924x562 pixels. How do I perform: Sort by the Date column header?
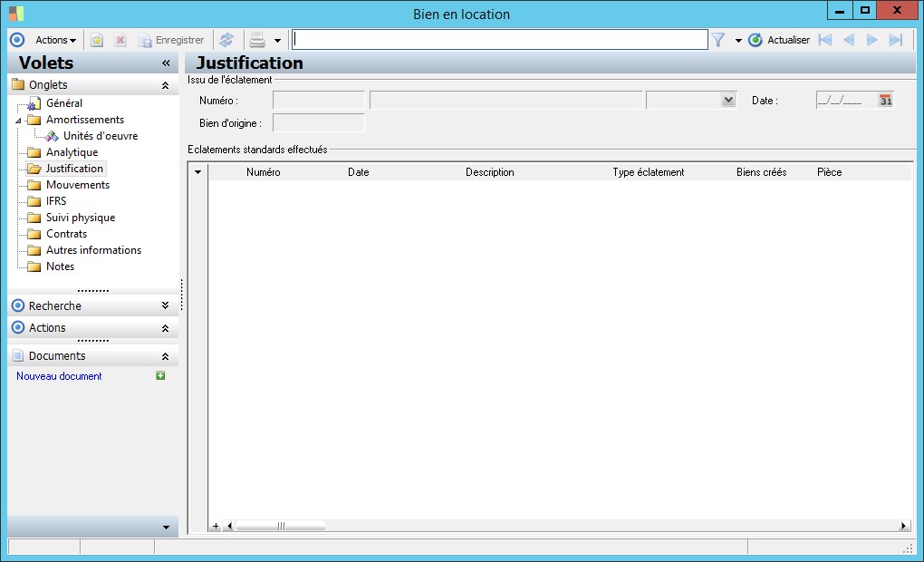click(359, 172)
